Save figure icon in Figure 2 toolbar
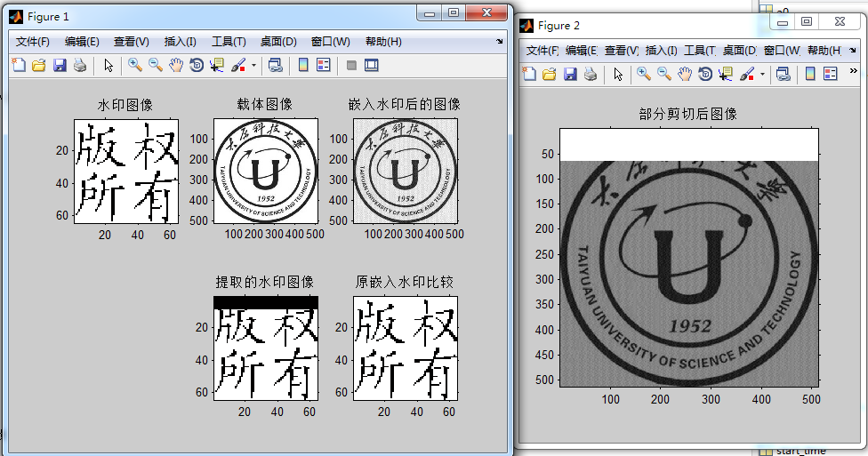 point(570,74)
